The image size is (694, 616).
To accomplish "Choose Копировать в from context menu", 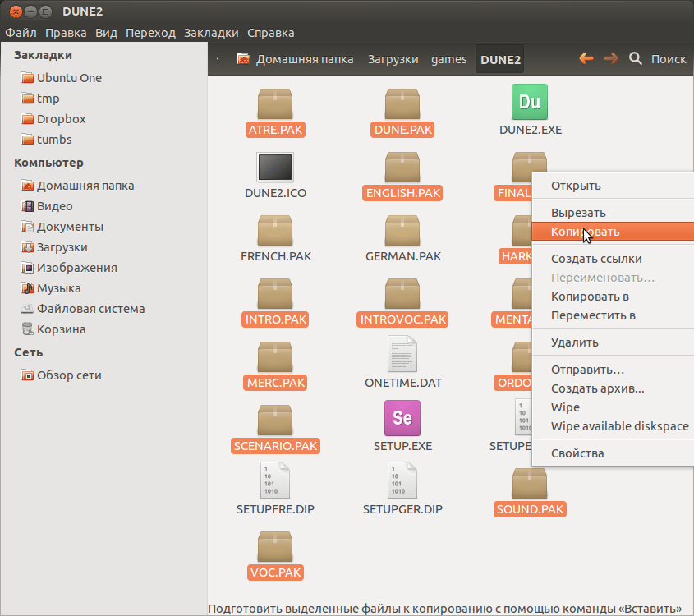I will pyautogui.click(x=613, y=297).
